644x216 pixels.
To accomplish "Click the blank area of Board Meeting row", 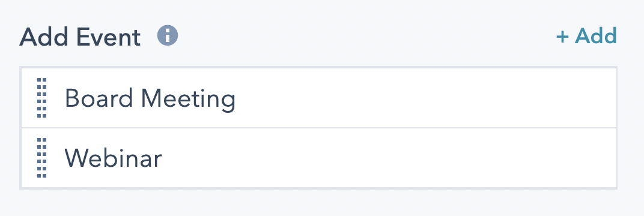I will point(427,98).
